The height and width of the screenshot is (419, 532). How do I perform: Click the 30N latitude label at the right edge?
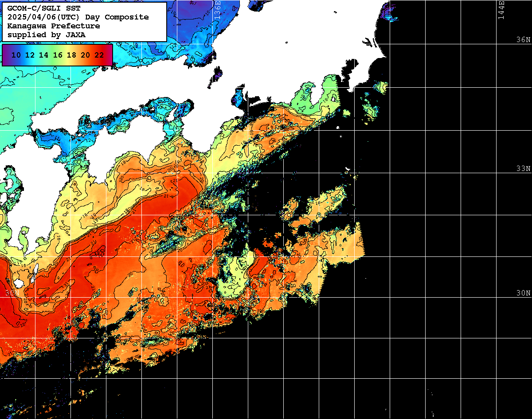coord(523,293)
